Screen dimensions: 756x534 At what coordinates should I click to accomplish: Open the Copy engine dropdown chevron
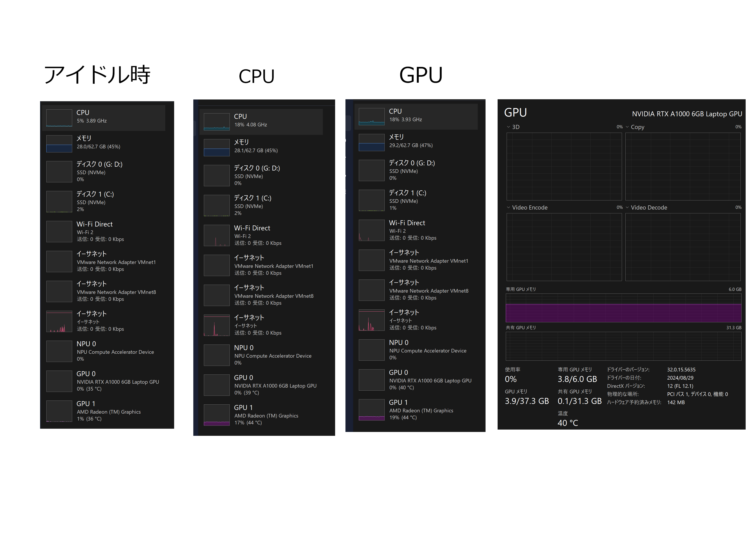627,127
